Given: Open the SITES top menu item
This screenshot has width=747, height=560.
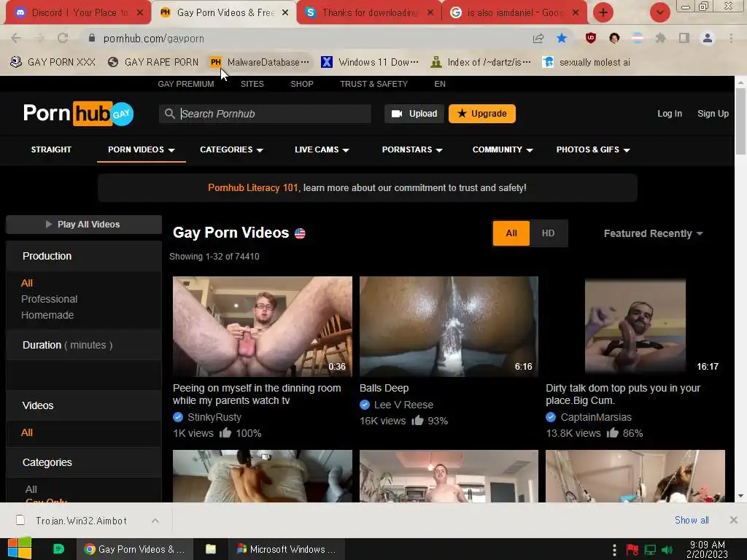Looking at the screenshot, I should click(252, 84).
